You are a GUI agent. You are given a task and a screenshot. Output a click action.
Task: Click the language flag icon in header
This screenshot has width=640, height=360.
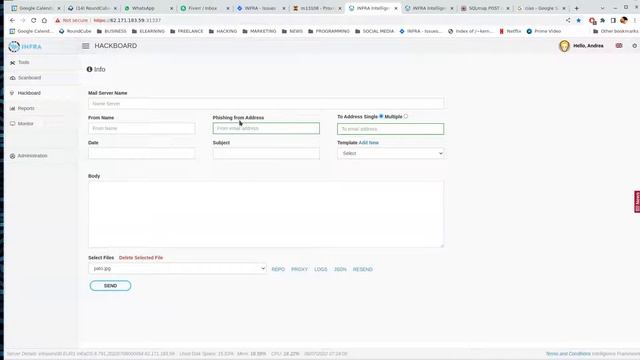(619, 46)
